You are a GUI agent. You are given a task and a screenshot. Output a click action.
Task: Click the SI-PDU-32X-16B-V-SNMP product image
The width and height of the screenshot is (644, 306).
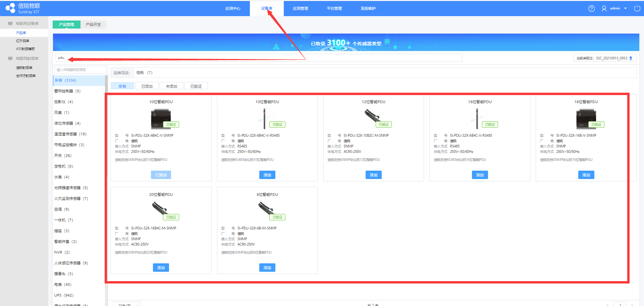pyautogui.click(x=586, y=119)
